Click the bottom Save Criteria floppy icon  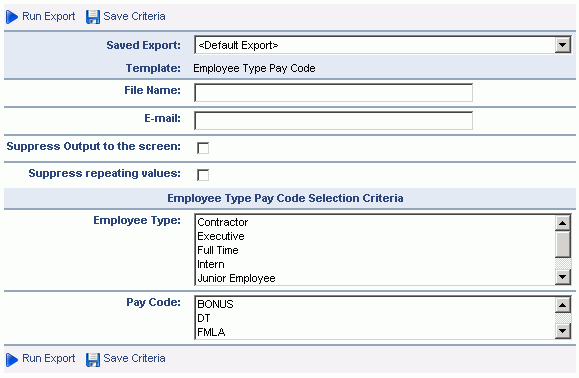[93, 360]
